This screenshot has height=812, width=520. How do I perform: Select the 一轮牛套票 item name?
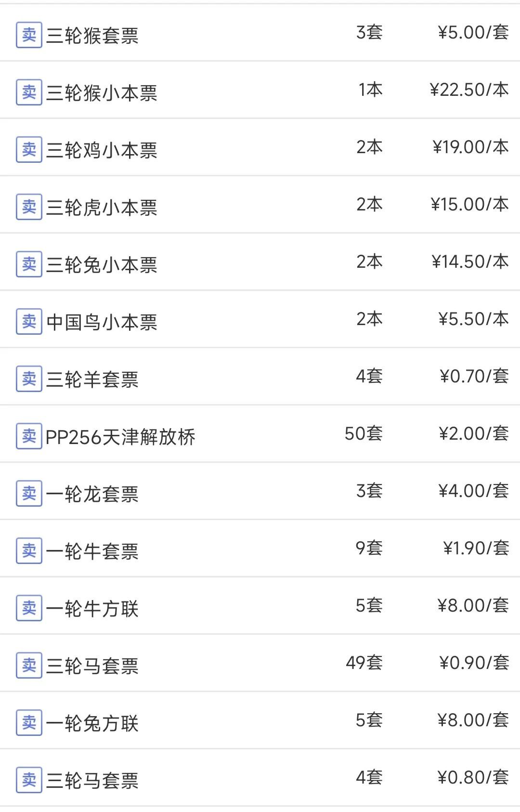tap(92, 551)
